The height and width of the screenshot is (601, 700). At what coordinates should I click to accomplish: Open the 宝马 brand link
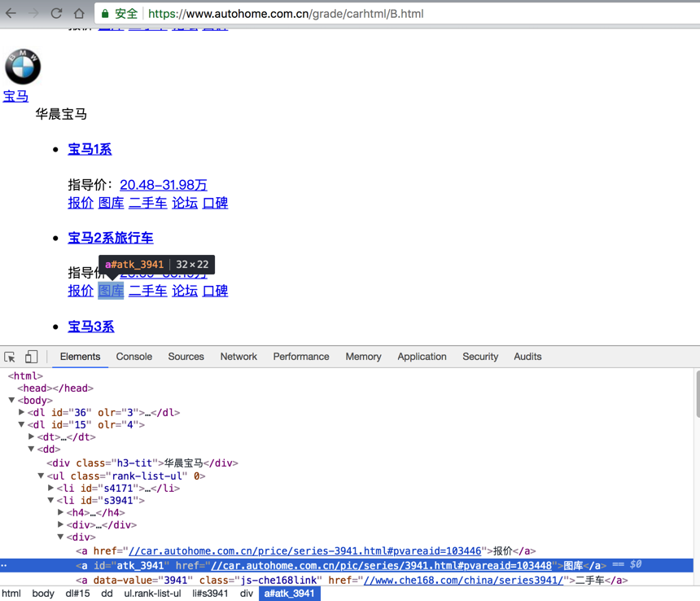[15, 96]
